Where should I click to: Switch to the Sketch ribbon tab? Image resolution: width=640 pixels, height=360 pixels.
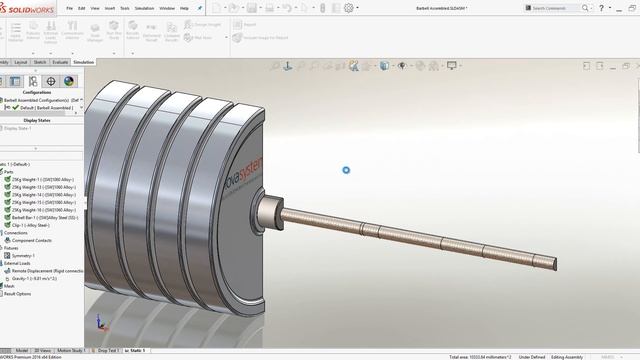pyautogui.click(x=40, y=62)
